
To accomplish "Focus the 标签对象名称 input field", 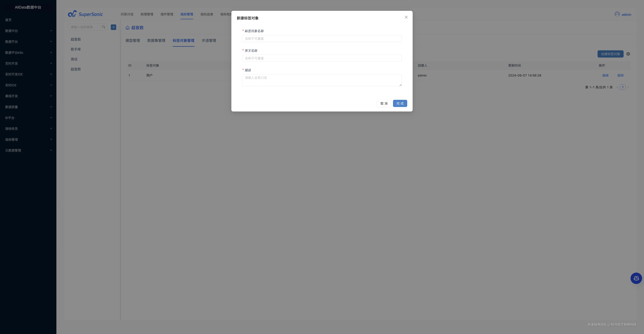I will point(322,39).
